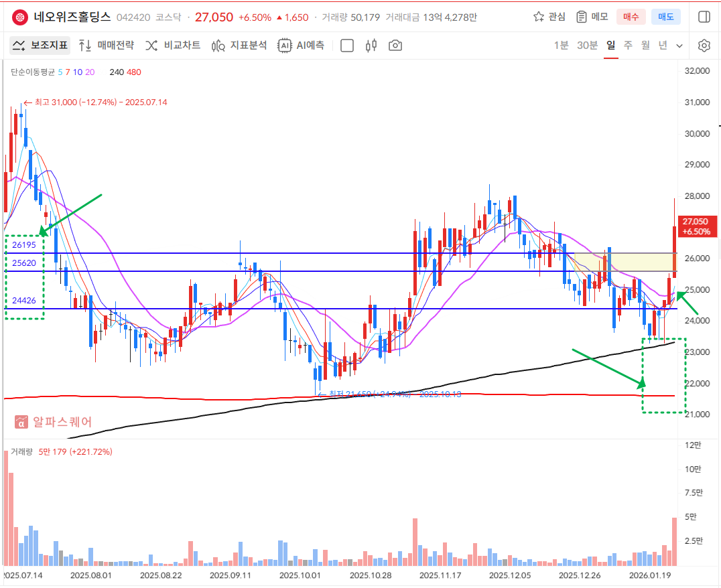
Task: Toggle the side panel layout icon
Action: (x=704, y=17)
